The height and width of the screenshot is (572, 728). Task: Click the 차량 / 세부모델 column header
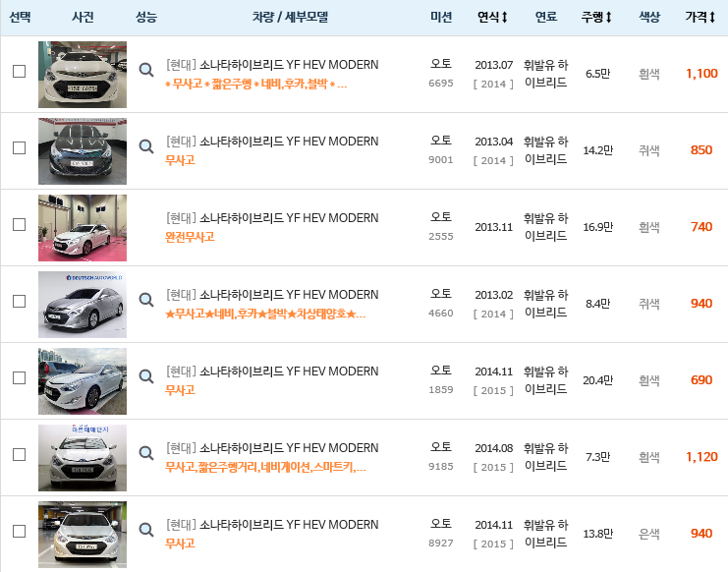pos(290,17)
